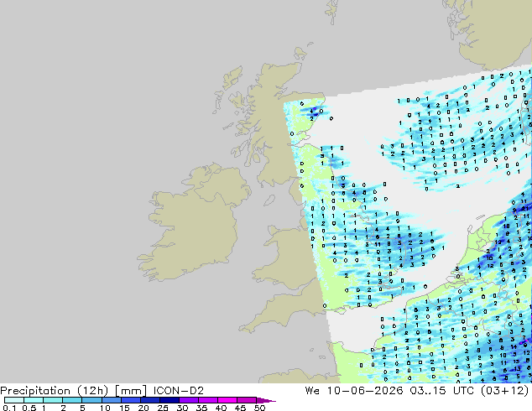
Task: Click the legend value label "30"
Action: (182, 408)
